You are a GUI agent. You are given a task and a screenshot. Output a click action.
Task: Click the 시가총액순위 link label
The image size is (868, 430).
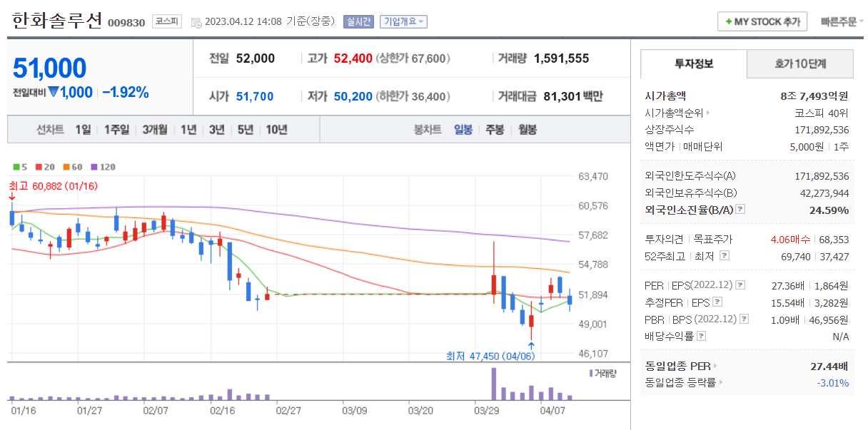point(674,113)
